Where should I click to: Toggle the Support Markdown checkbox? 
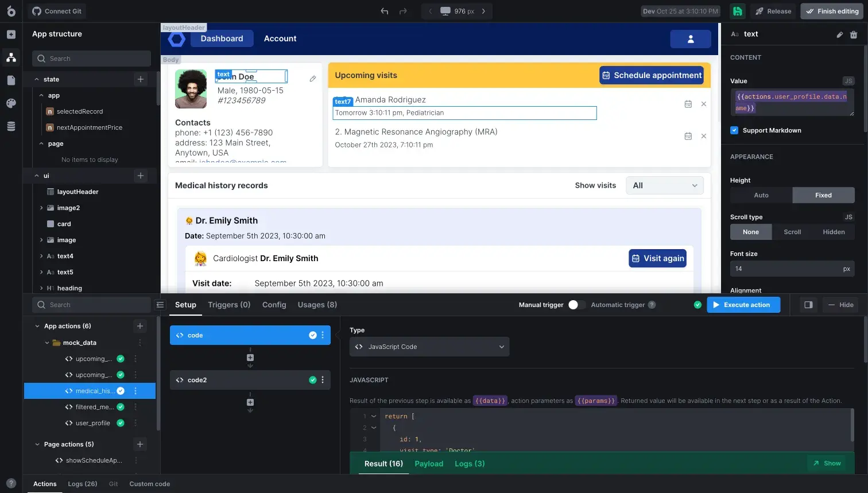pos(734,130)
